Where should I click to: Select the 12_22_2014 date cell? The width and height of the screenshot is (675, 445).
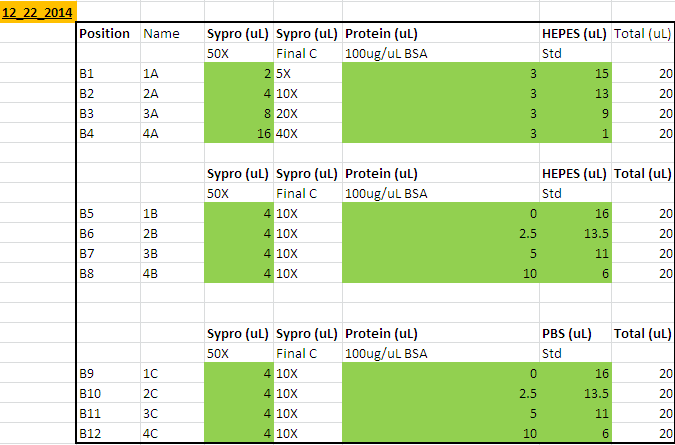(38, 12)
